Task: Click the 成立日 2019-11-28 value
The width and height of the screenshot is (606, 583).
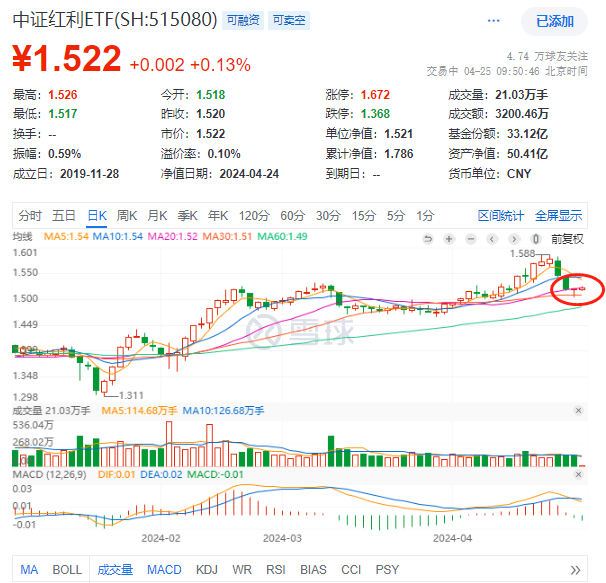Action: (89, 174)
